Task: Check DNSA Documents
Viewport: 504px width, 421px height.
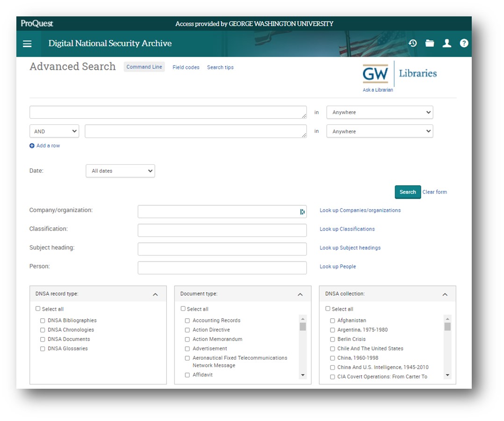Action: click(x=43, y=339)
